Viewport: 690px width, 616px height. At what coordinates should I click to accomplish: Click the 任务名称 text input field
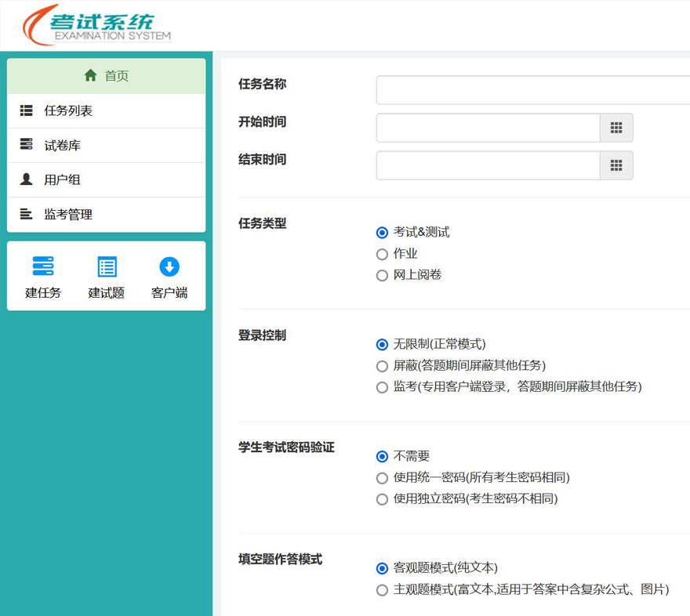point(533,90)
